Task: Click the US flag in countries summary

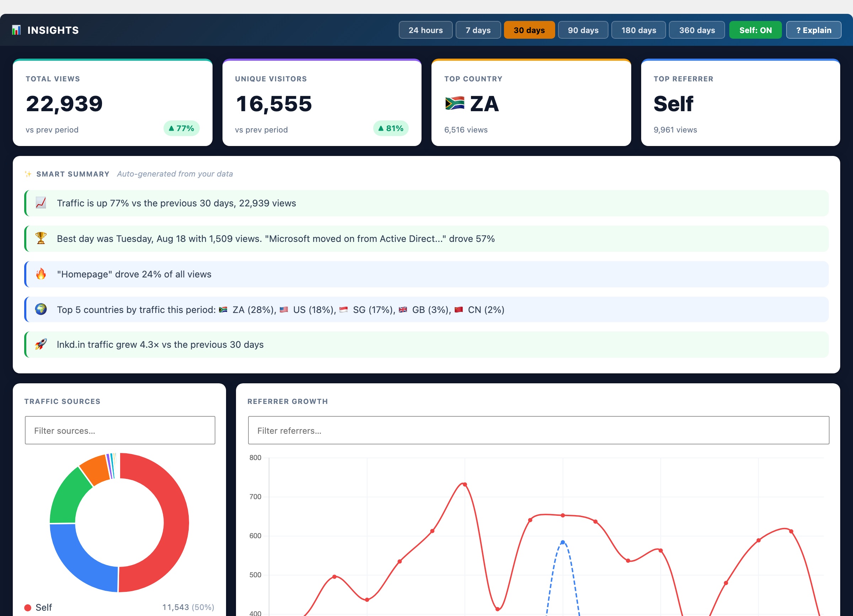Action: point(284,310)
